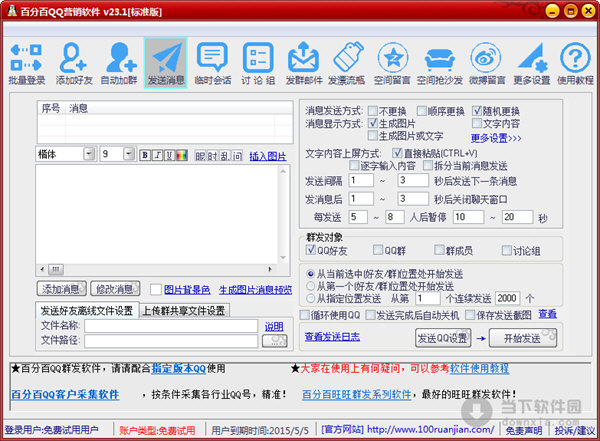The image size is (600, 441).
Task: Open the 发漂流瓶 drift bottle tool
Action: click(x=347, y=64)
